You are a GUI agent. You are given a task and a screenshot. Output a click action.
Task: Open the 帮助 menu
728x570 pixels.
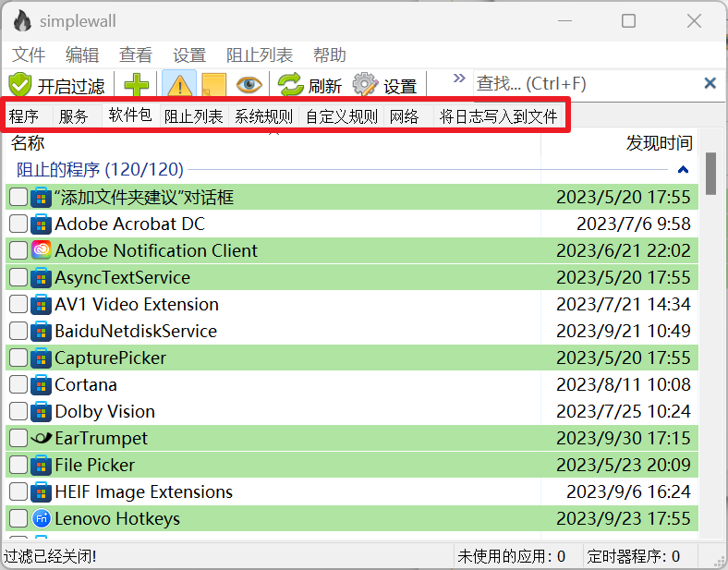pyautogui.click(x=330, y=55)
